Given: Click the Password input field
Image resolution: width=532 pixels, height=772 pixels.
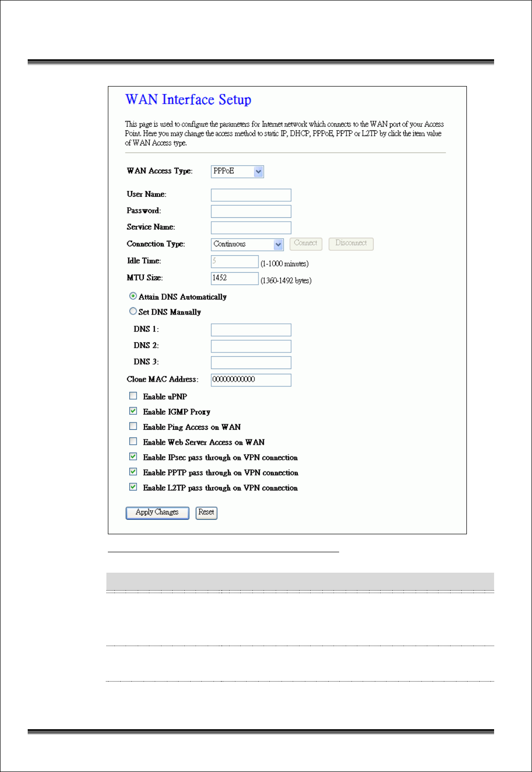Looking at the screenshot, I should click(x=251, y=211).
